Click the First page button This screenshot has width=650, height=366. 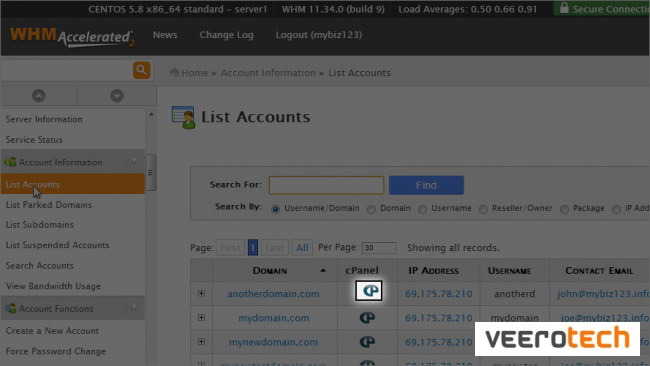tap(230, 248)
